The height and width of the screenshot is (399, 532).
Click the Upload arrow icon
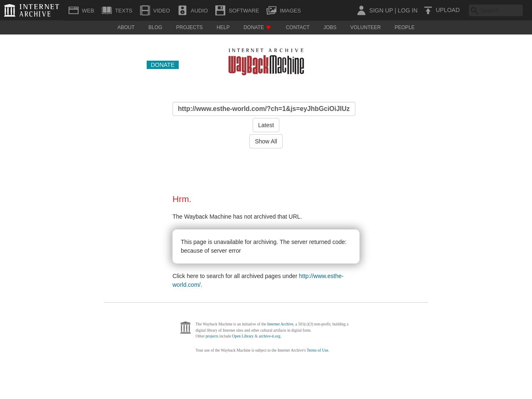click(428, 10)
